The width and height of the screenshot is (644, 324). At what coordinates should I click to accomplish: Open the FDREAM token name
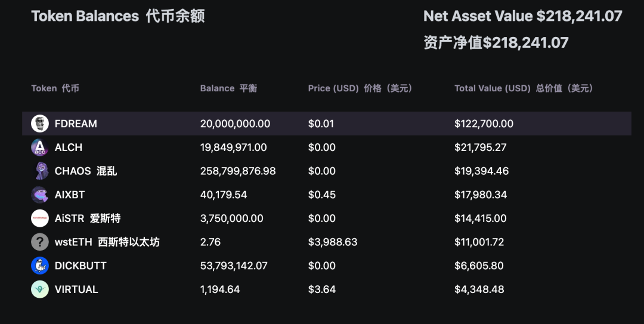point(76,124)
